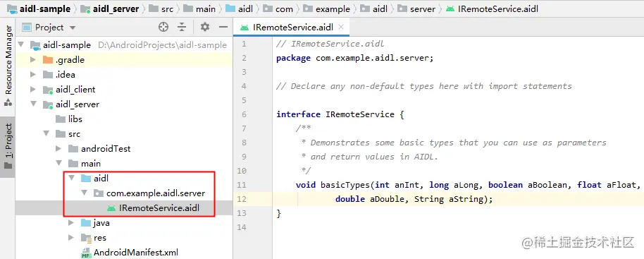644x259 pixels.
Task: Click the blue java folder icon
Action: pyautogui.click(x=85, y=223)
